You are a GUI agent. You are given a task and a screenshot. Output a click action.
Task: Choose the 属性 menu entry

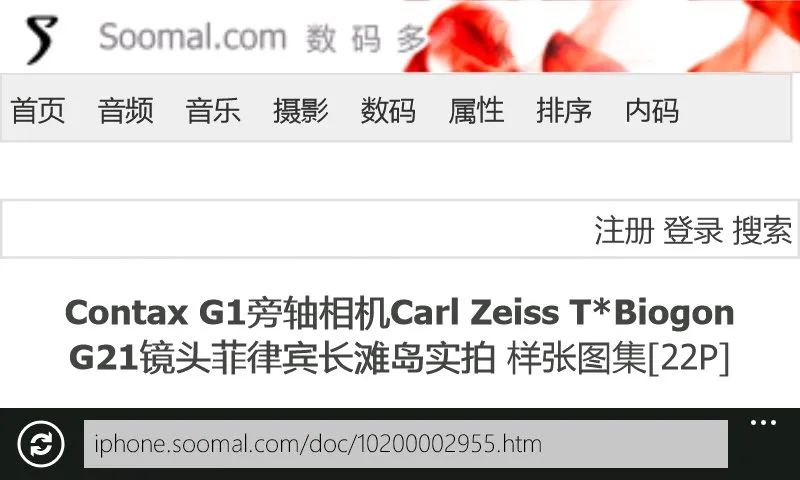tap(477, 110)
